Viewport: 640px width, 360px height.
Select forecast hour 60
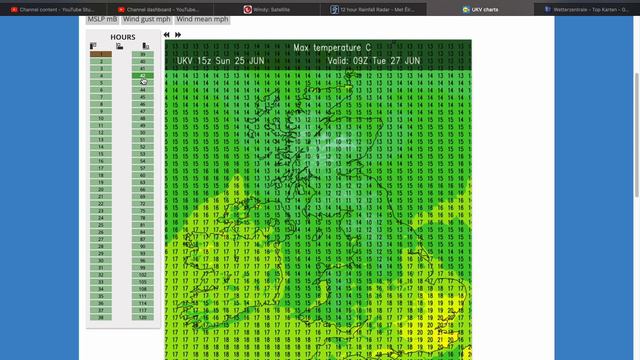coord(143,175)
